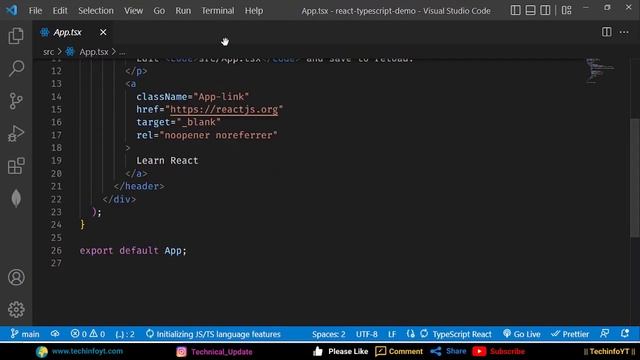Open the Selection menu
The image size is (640, 360).
[x=96, y=11]
